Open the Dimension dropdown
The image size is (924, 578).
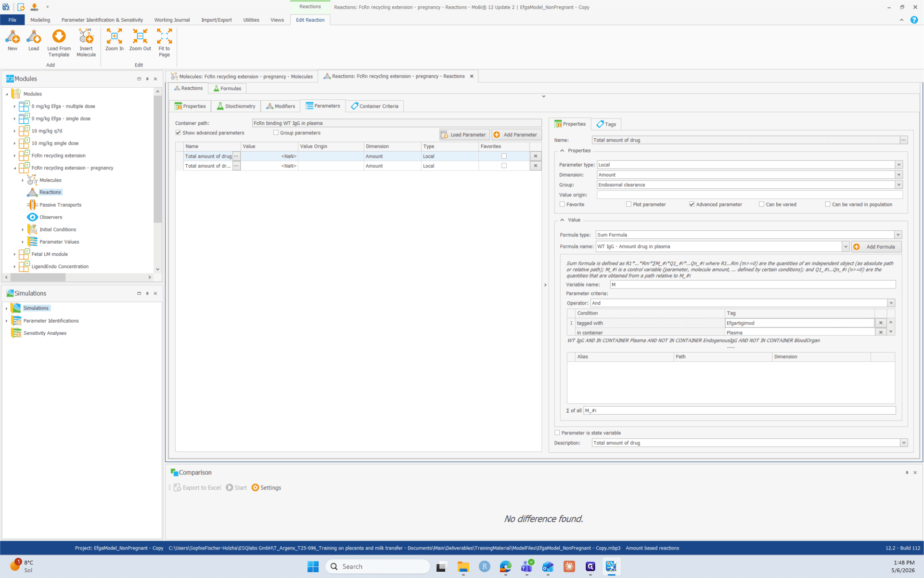[898, 175]
